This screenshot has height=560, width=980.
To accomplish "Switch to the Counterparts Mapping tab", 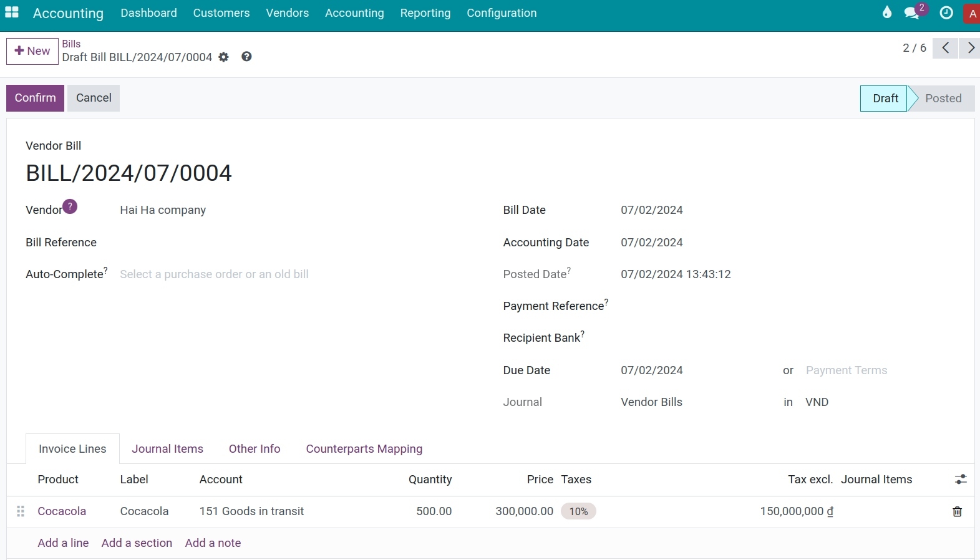I will pyautogui.click(x=364, y=449).
